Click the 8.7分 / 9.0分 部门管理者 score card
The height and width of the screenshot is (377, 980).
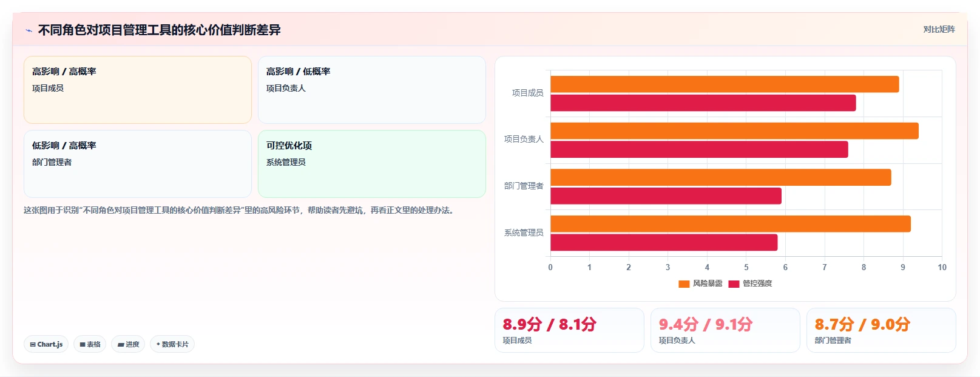coord(881,330)
